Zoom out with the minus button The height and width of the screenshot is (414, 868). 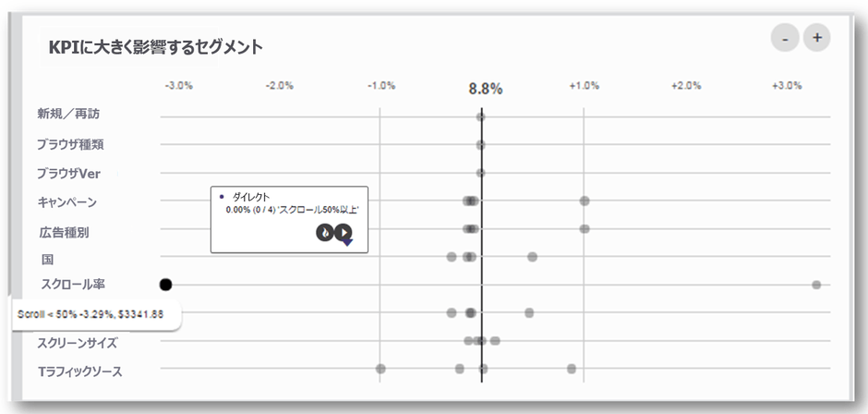[784, 39]
